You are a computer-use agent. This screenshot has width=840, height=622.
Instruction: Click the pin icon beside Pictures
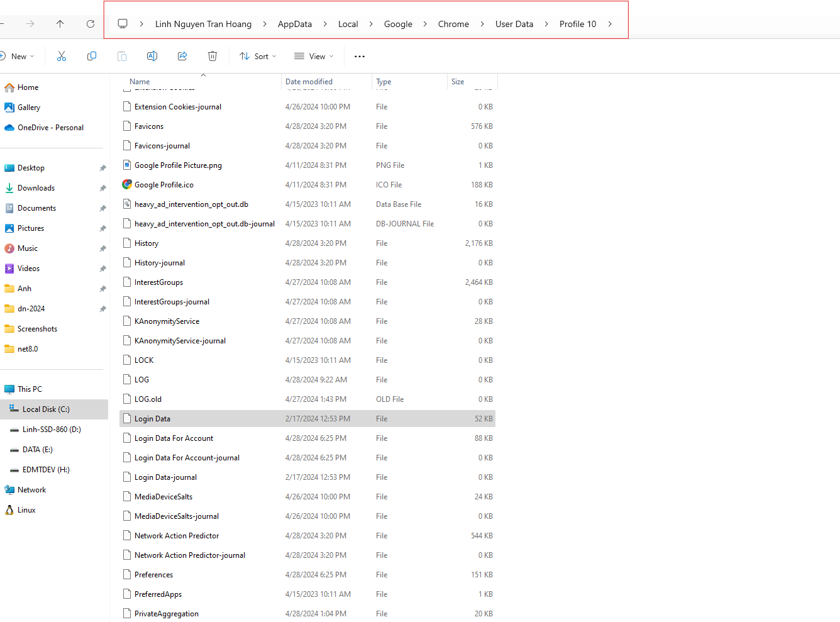(x=102, y=228)
